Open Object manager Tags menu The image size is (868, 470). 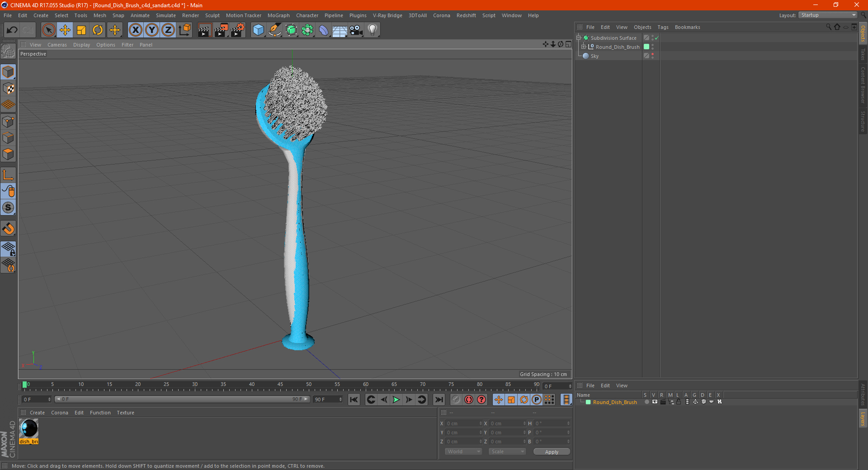pyautogui.click(x=663, y=27)
